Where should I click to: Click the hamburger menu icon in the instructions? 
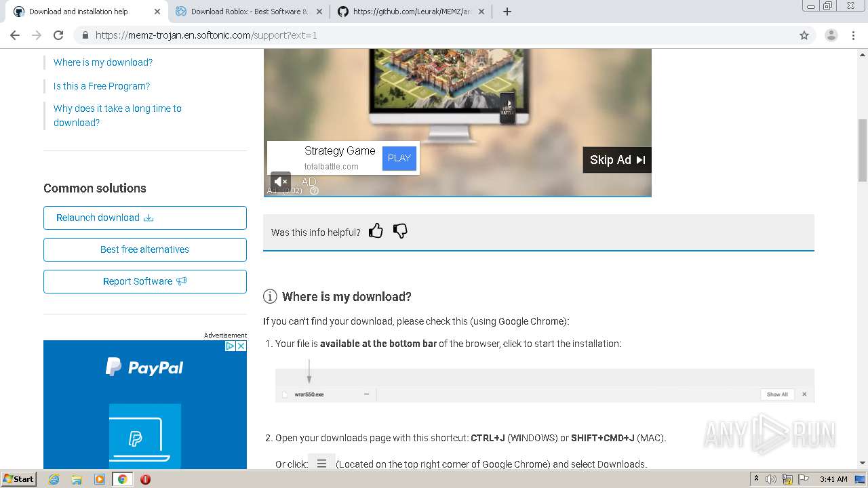tap(321, 464)
